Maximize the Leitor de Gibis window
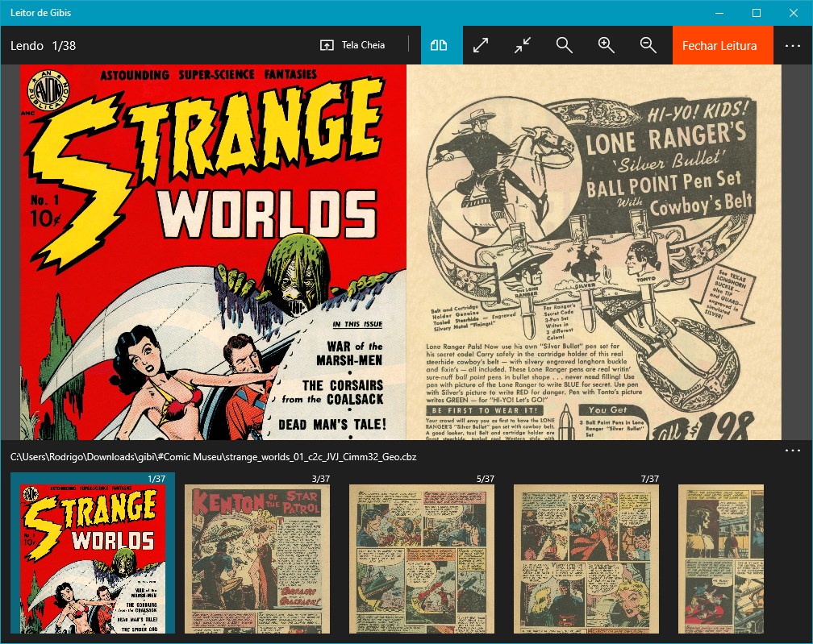Screen dimensions: 813x644 coord(757,13)
